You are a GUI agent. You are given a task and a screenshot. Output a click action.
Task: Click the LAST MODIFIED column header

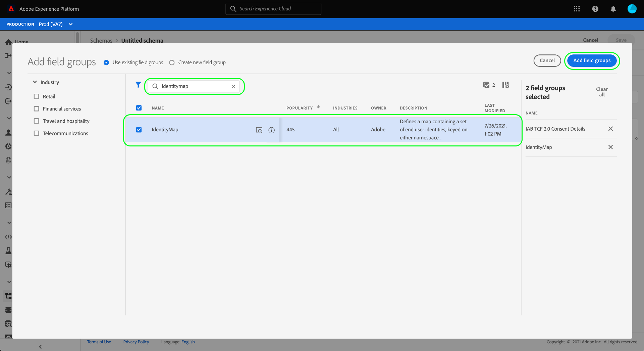[x=495, y=108]
